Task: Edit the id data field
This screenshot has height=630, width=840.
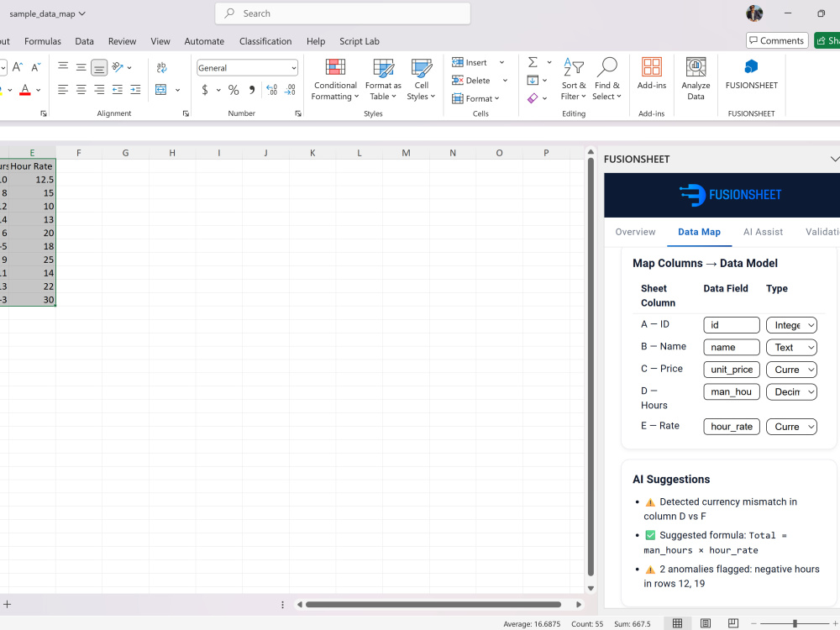Action: (x=732, y=325)
